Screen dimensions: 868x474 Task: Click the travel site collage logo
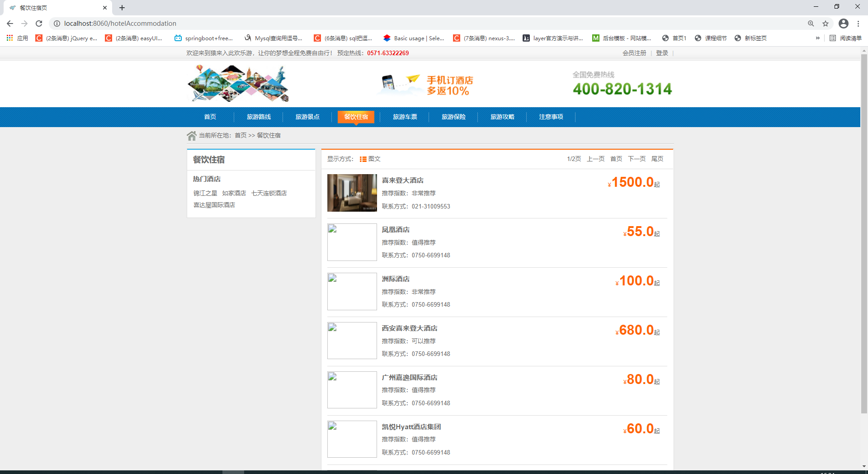pos(238,84)
